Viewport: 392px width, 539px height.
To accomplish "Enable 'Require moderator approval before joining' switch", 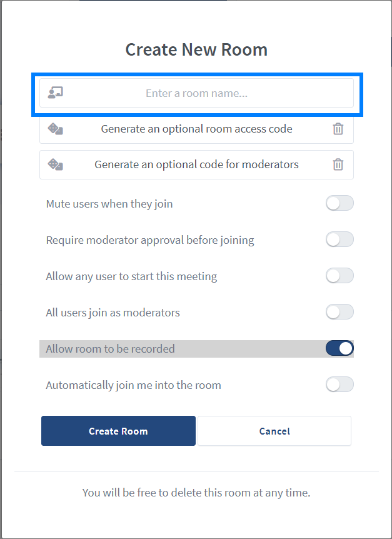I will 339,239.
